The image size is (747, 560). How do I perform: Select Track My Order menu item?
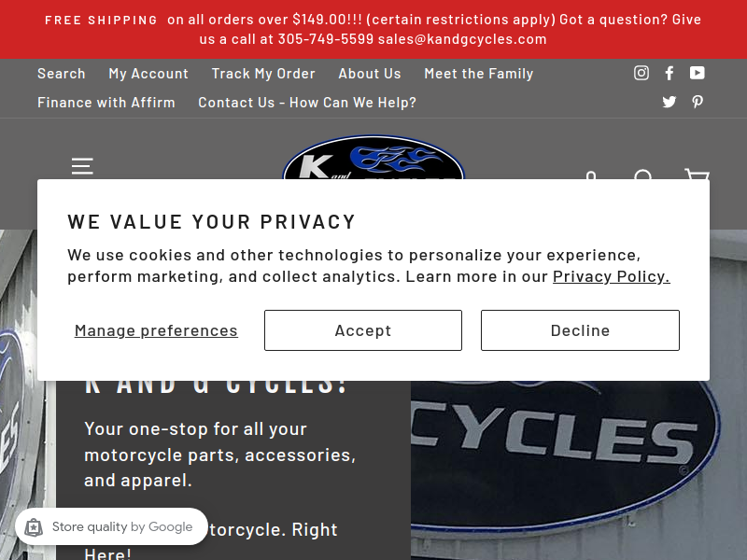coord(263,74)
